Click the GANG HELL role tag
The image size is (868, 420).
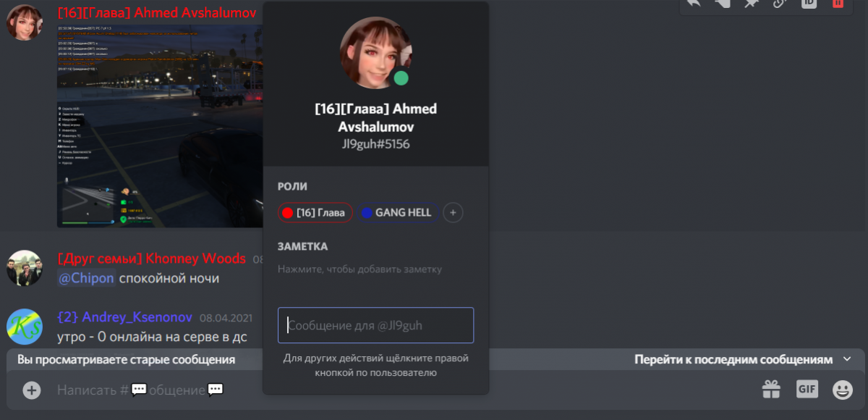[396, 213]
